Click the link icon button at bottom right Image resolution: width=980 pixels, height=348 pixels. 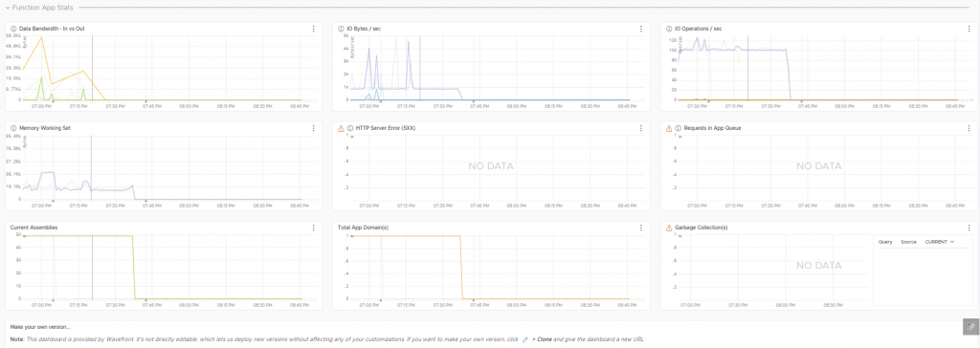click(970, 326)
